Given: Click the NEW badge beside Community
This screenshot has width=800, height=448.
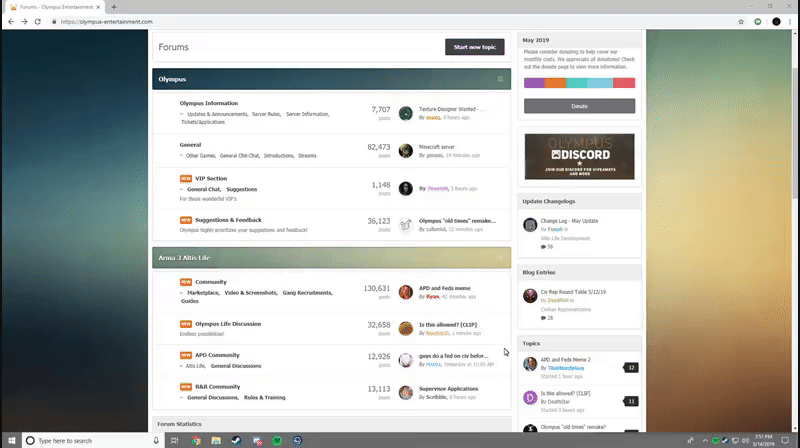Looking at the screenshot, I should coord(186,282).
